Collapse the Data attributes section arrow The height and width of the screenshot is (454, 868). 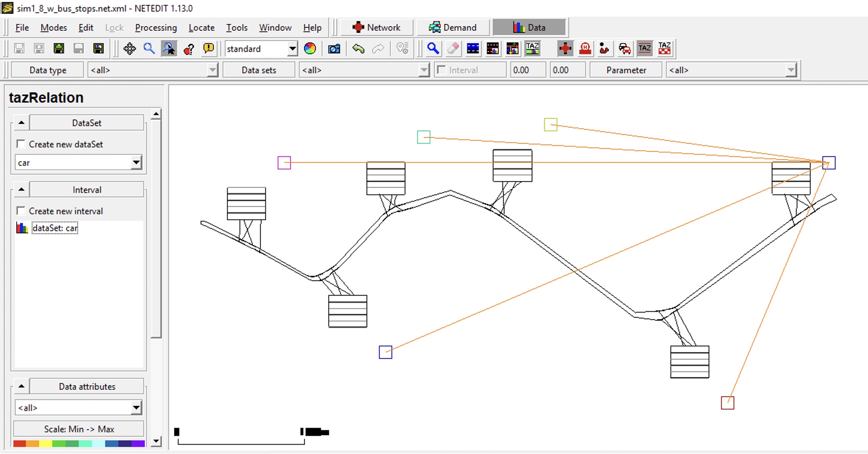pos(21,386)
